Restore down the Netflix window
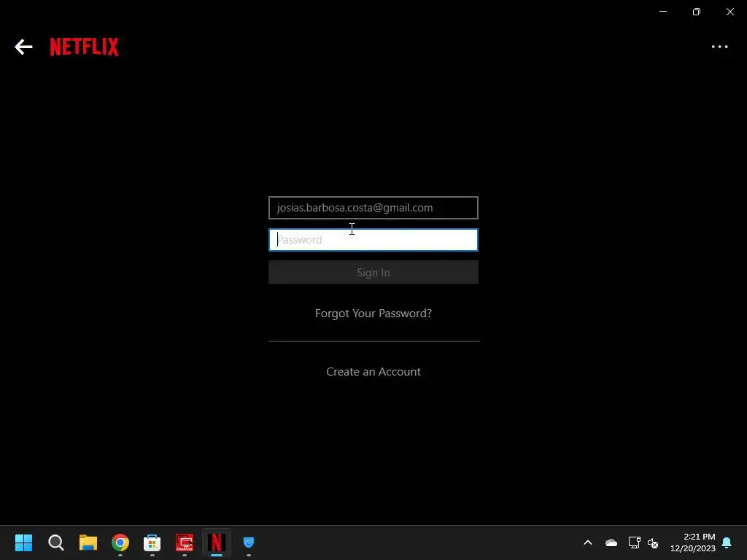747x560 pixels. point(697,12)
